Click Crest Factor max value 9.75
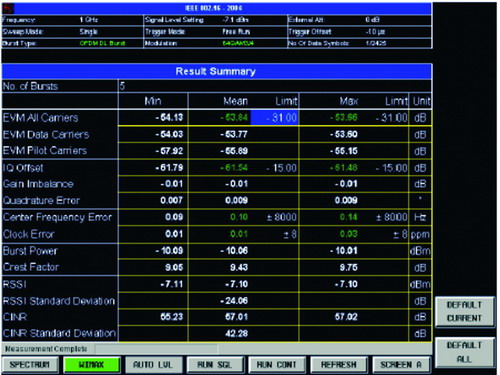Image resolution: width=500 pixels, height=375 pixels. 349,267
